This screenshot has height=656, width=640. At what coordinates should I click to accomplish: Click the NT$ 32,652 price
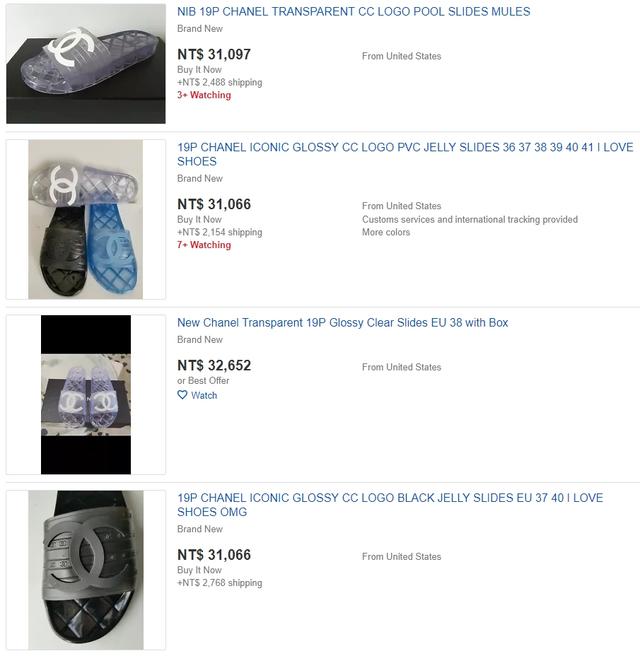click(x=214, y=366)
